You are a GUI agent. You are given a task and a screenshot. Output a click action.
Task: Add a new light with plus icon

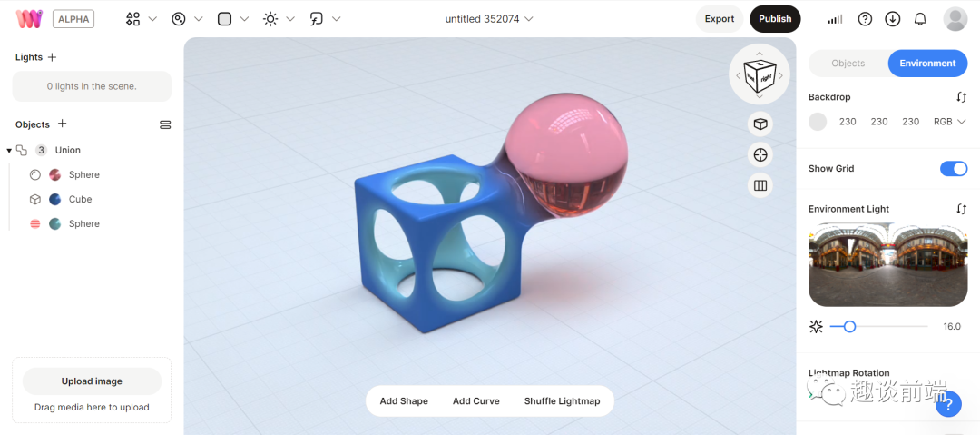(52, 57)
